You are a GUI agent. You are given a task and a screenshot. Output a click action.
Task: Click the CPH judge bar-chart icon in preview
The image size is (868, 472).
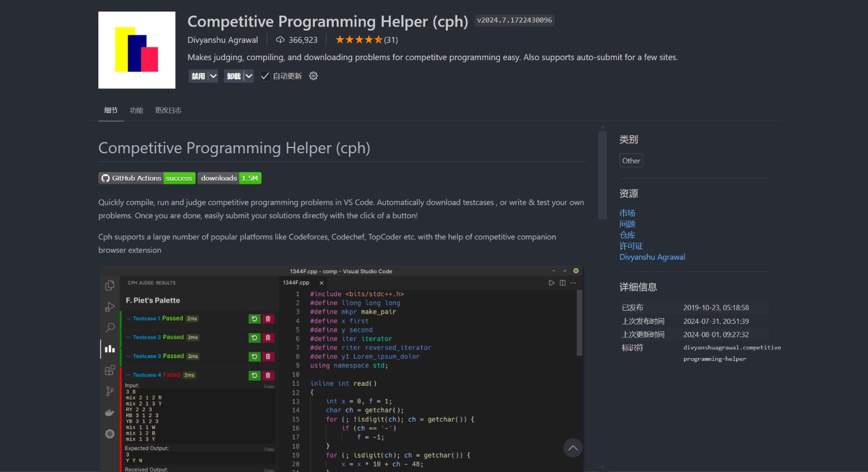click(x=110, y=349)
